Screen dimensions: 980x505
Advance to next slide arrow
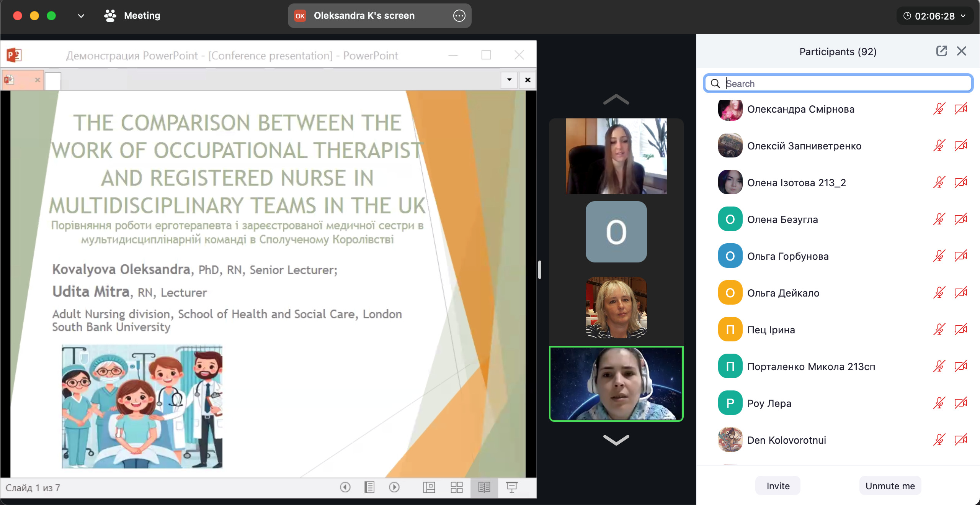[x=394, y=487]
